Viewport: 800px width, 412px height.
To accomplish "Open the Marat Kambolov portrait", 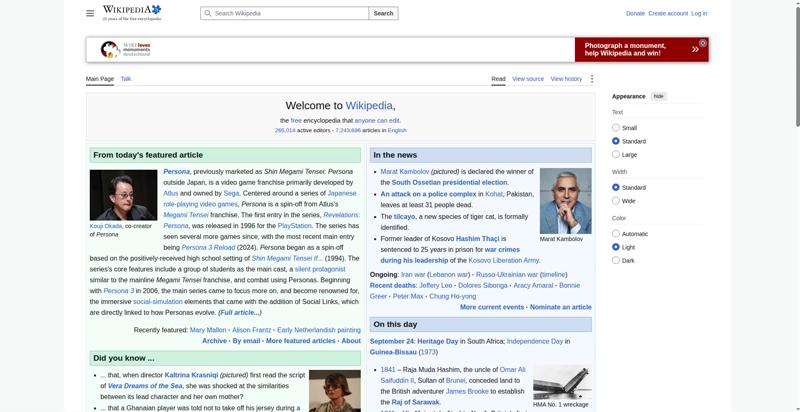I will click(565, 201).
